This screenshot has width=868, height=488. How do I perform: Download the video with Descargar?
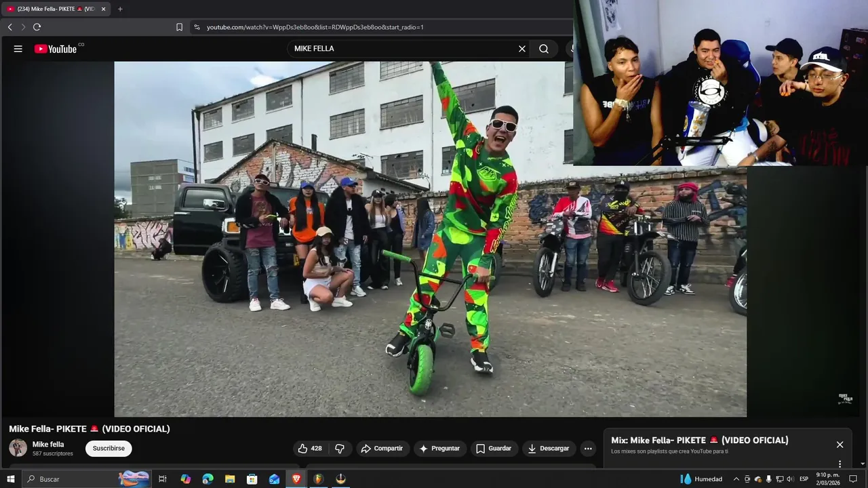[549, 448]
